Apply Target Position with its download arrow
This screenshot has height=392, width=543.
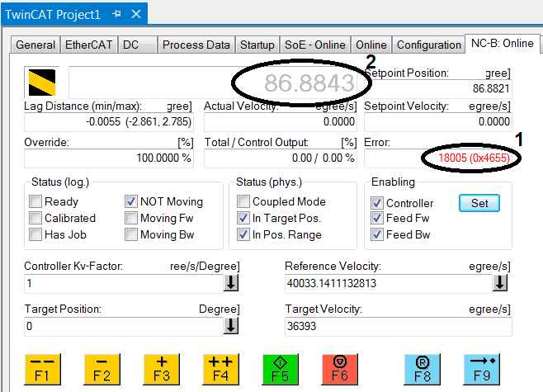[x=231, y=326]
